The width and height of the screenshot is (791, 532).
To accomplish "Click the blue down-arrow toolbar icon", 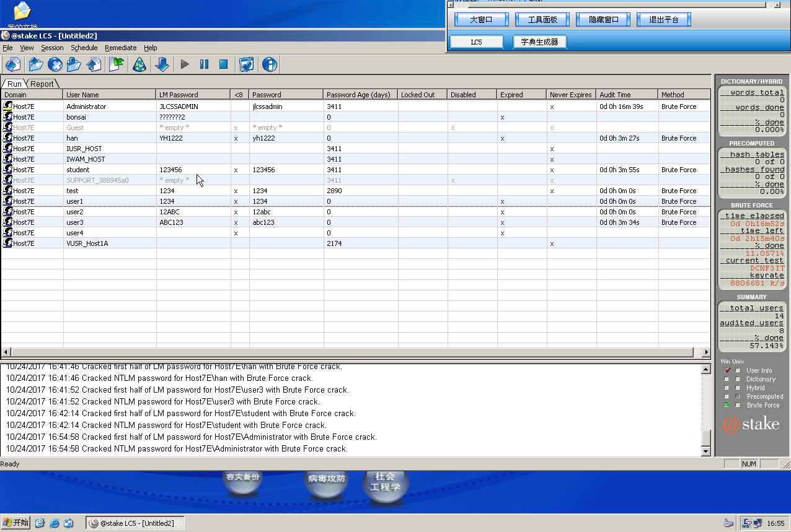I will click(x=162, y=64).
